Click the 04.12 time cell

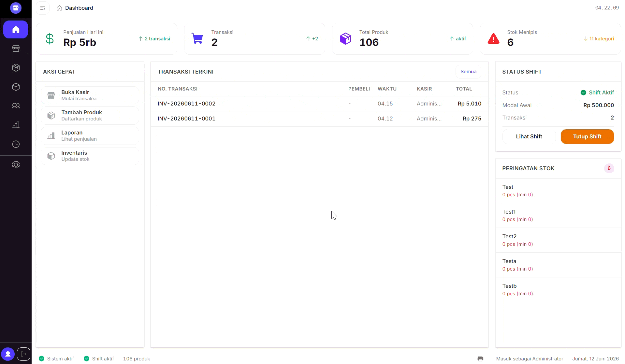pos(385,119)
